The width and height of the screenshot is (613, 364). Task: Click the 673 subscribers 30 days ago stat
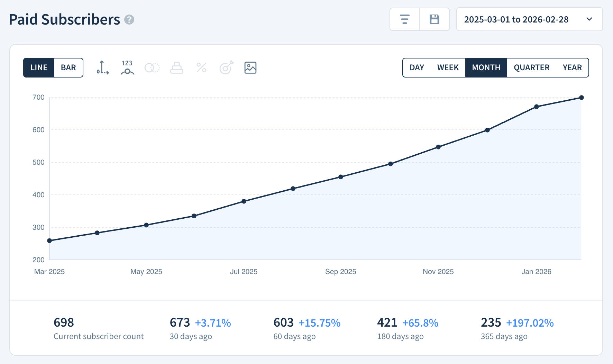179,322
